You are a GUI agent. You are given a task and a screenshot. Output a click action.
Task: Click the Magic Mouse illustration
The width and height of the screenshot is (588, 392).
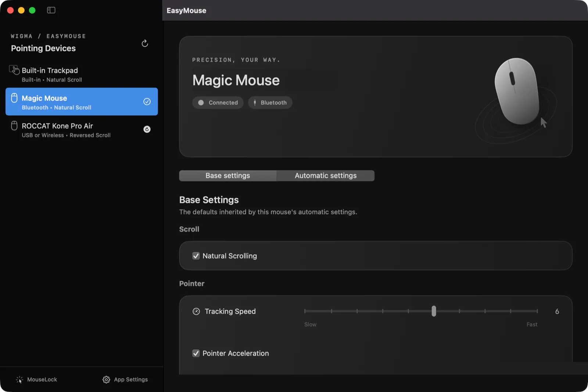[x=517, y=91]
